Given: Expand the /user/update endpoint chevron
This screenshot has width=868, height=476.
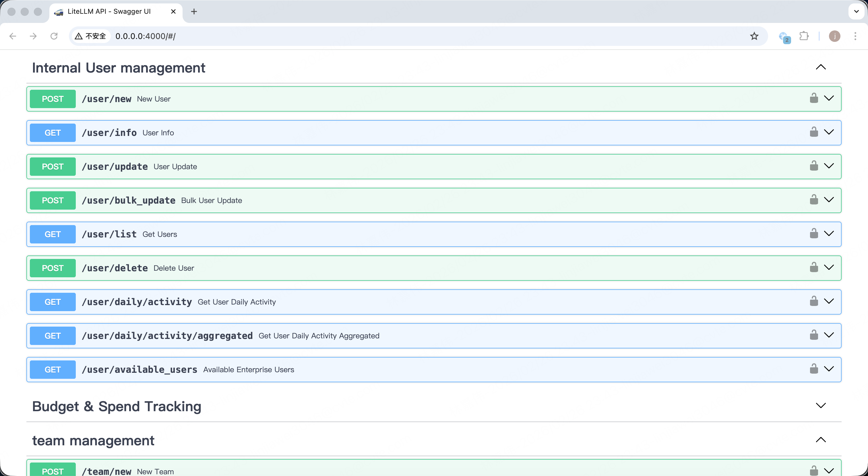Looking at the screenshot, I should pyautogui.click(x=829, y=166).
